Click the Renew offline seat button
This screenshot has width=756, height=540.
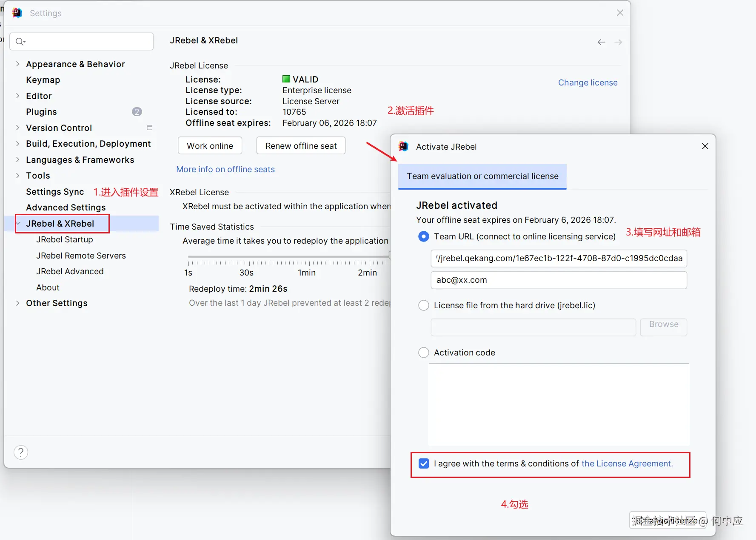[301, 146]
